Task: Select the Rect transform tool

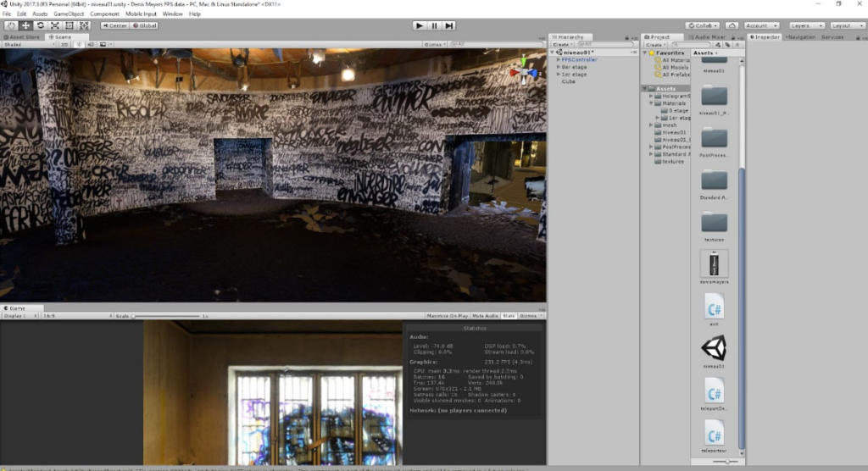Action: (69, 25)
